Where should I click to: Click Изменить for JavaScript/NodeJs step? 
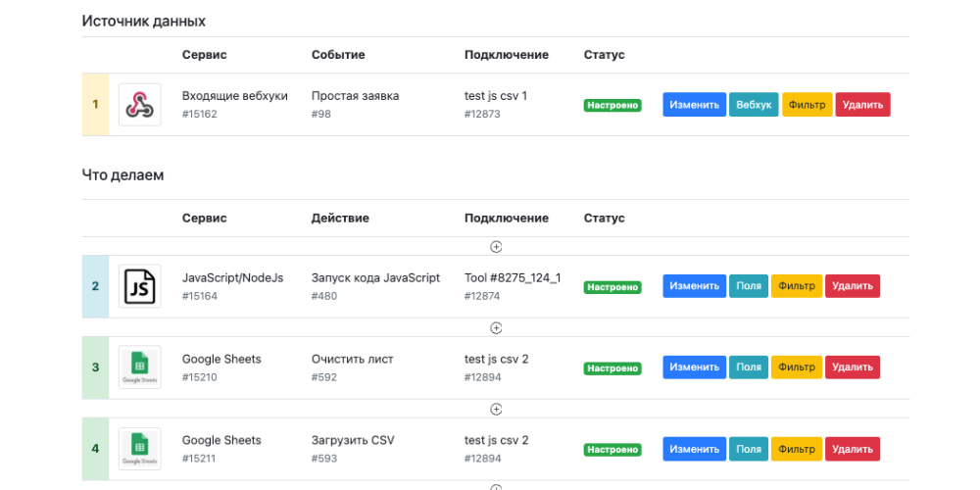(x=695, y=285)
